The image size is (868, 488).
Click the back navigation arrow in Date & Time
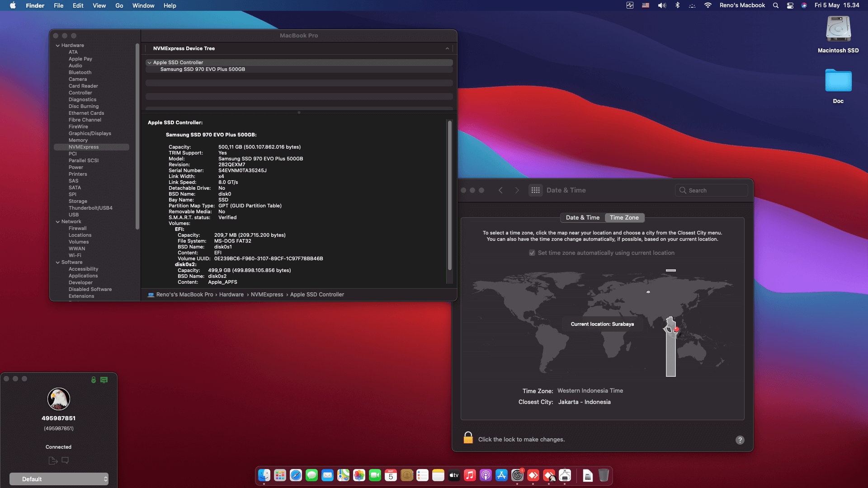click(x=500, y=190)
